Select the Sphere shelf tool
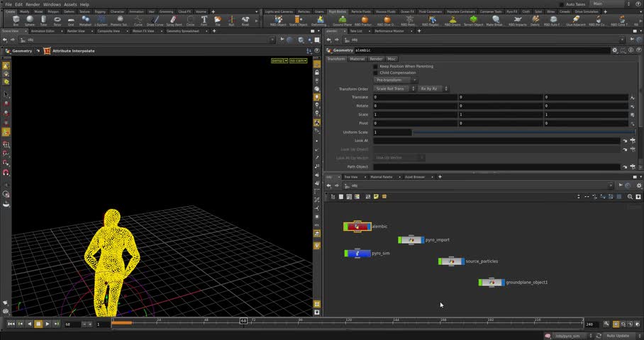Screen dimensions: 644x340 30,21
